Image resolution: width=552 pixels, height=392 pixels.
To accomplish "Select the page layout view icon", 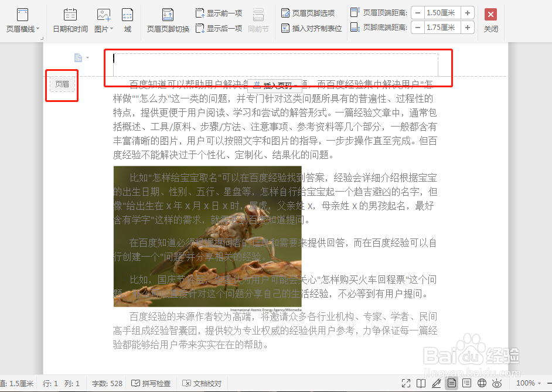I will click(x=452, y=383).
